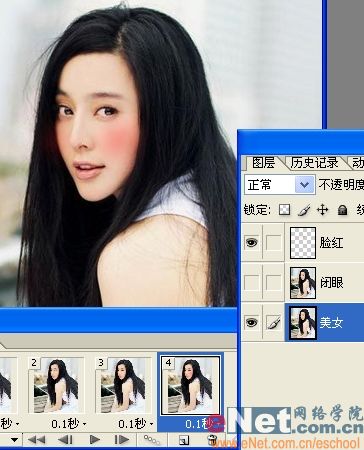Hide the 美女 layer
The width and height of the screenshot is (364, 450).
pyautogui.click(x=252, y=322)
